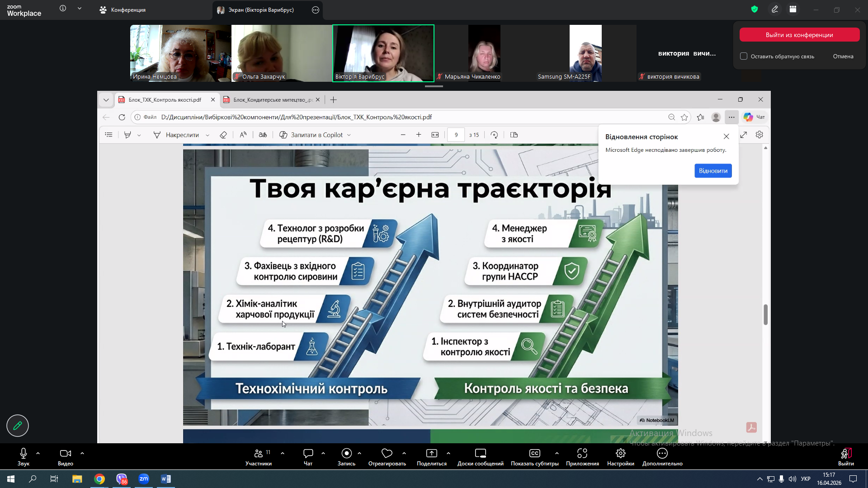The image size is (868, 488).
Task: Open Zoom Settings gear in toolbar
Action: point(620,454)
